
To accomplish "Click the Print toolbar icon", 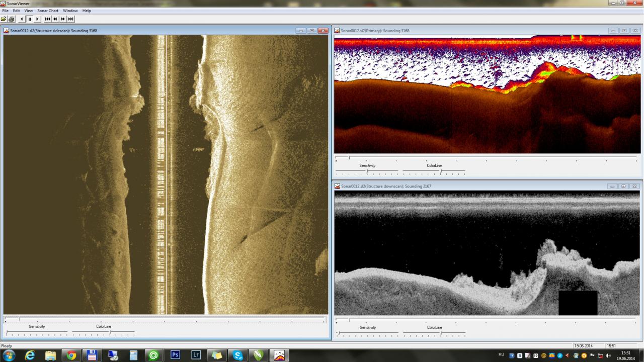I will [12, 19].
